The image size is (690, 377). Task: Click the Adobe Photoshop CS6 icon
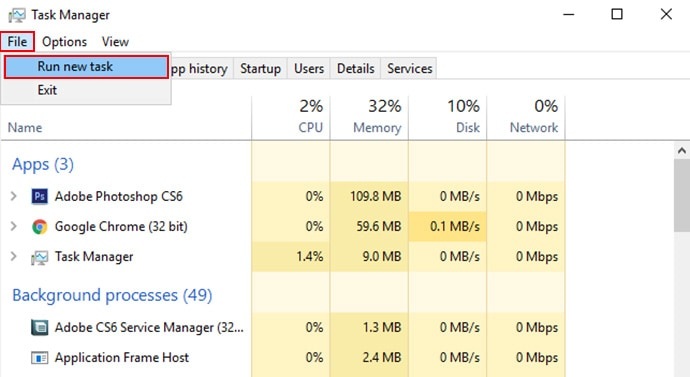click(x=40, y=196)
